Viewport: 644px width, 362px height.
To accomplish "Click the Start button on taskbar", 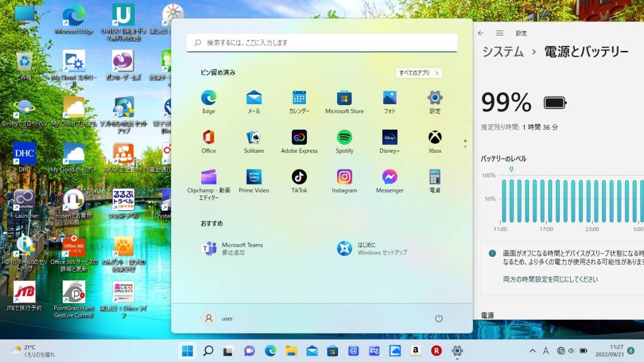I will tap(187, 351).
